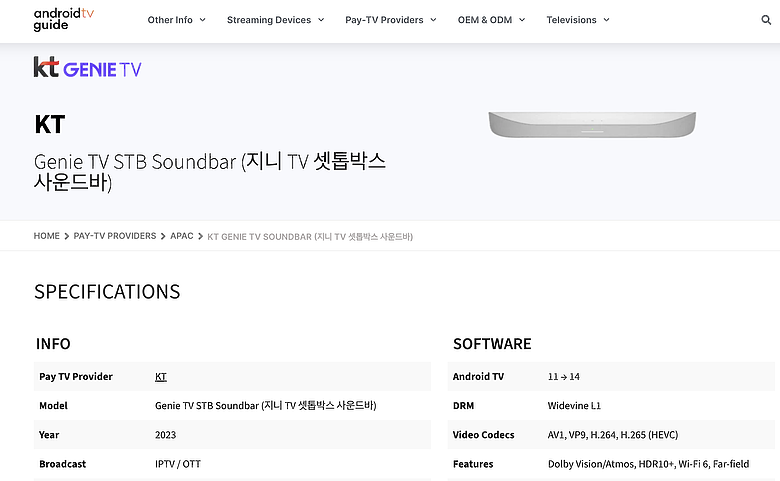Click the Pay TV Provider label
This screenshot has width=780, height=481.
tap(76, 377)
